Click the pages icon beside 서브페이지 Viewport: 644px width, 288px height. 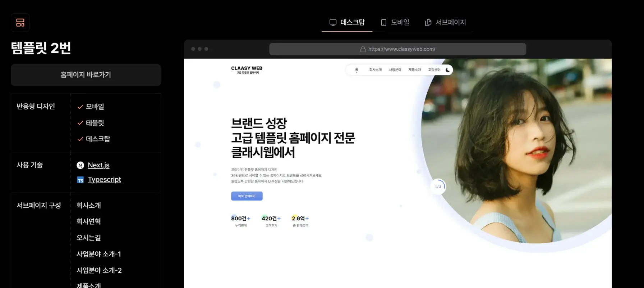428,23
